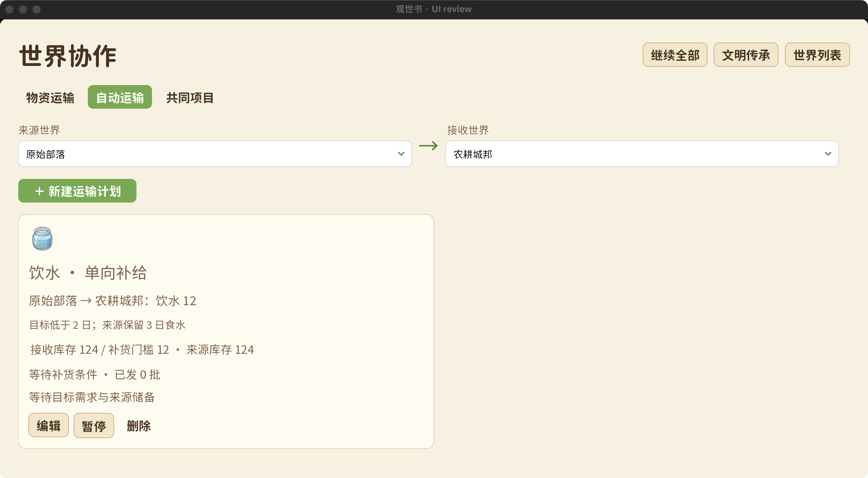
Task: Switch to the 物资运输 tab
Action: coord(50,98)
